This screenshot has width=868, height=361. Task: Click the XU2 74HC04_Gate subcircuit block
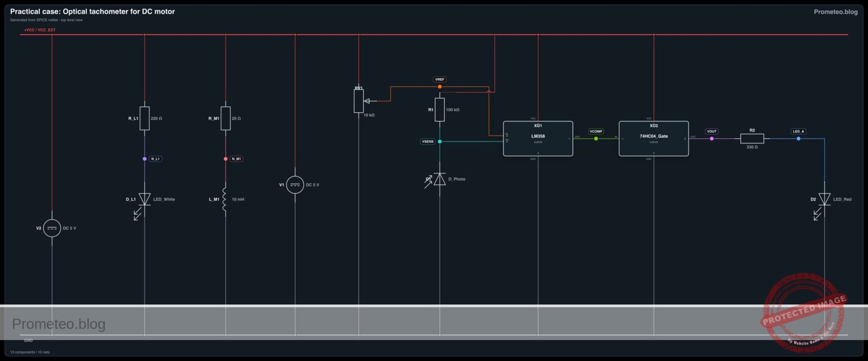pos(654,139)
